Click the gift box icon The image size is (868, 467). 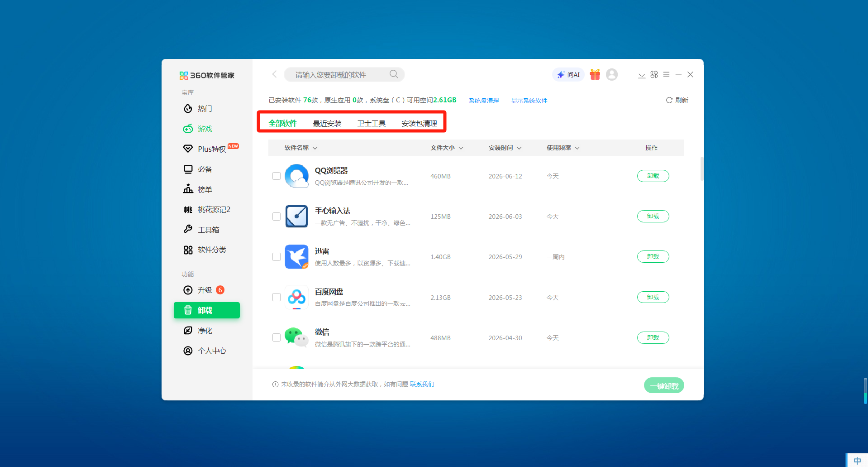click(x=595, y=74)
